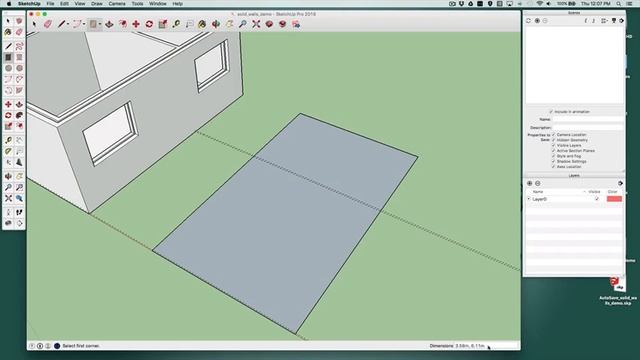Click the scene Description input field
This screenshot has width=640, height=360.
click(x=588, y=127)
